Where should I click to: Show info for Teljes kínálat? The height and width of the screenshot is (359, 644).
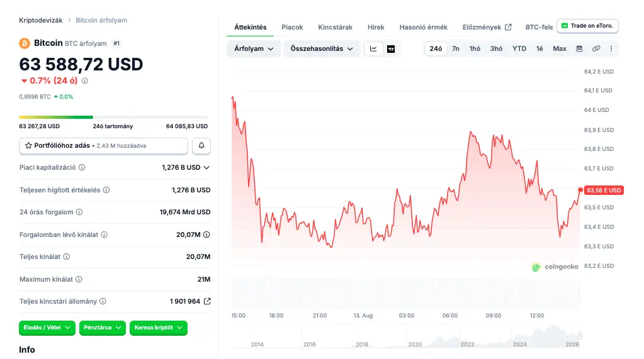67,257
